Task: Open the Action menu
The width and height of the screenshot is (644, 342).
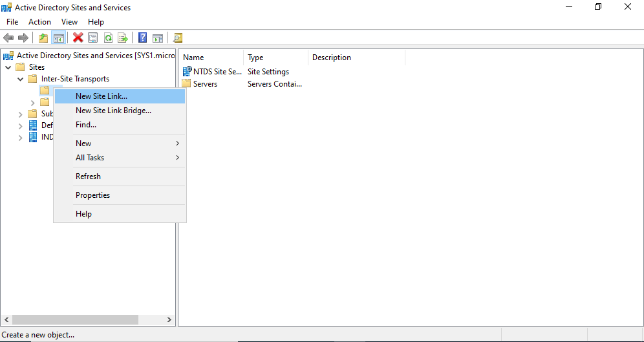Action: coord(40,22)
